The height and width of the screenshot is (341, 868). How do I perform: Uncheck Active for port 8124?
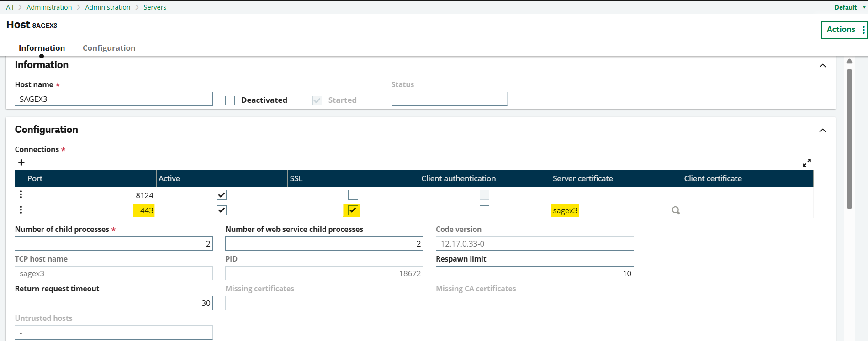pos(222,195)
